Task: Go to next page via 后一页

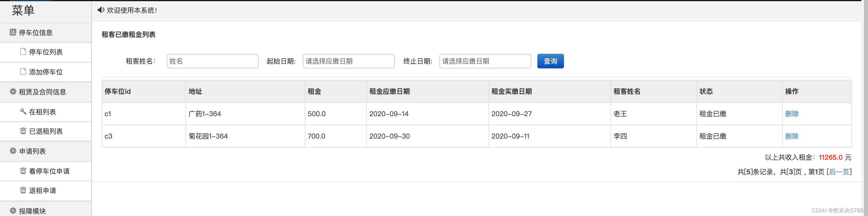Action: tap(839, 172)
